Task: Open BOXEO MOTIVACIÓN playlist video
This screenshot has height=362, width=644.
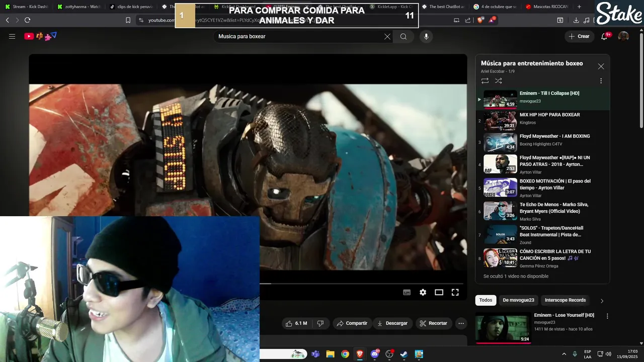Action: pyautogui.click(x=542, y=188)
